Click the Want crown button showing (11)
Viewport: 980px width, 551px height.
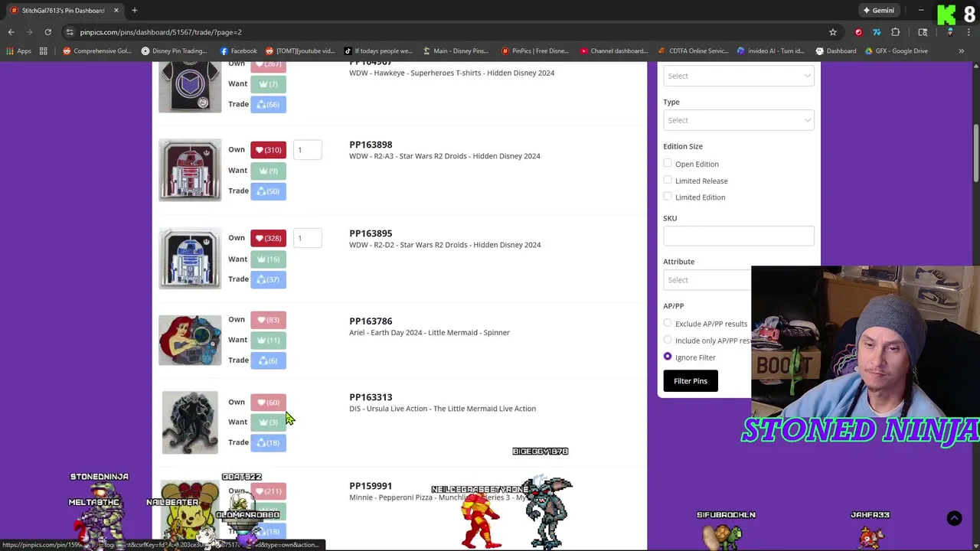(x=268, y=340)
